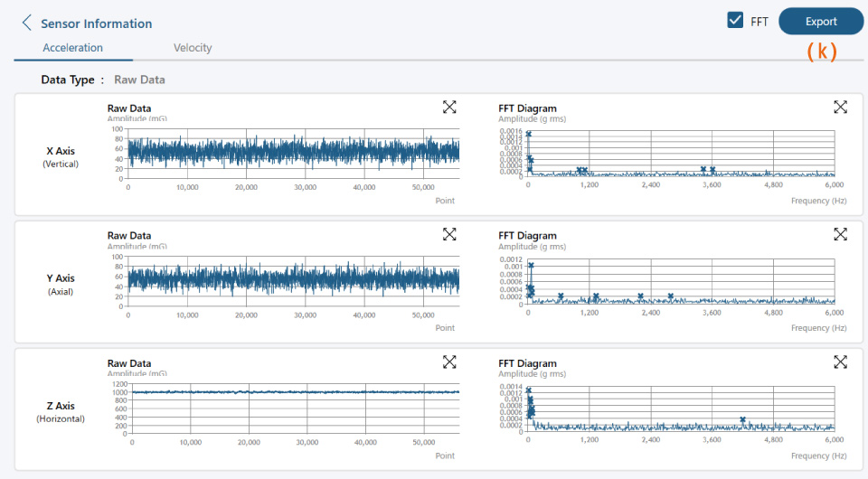868x479 pixels.
Task: Click the highest peak marker in X Axis FFT
Action: pyautogui.click(x=529, y=134)
